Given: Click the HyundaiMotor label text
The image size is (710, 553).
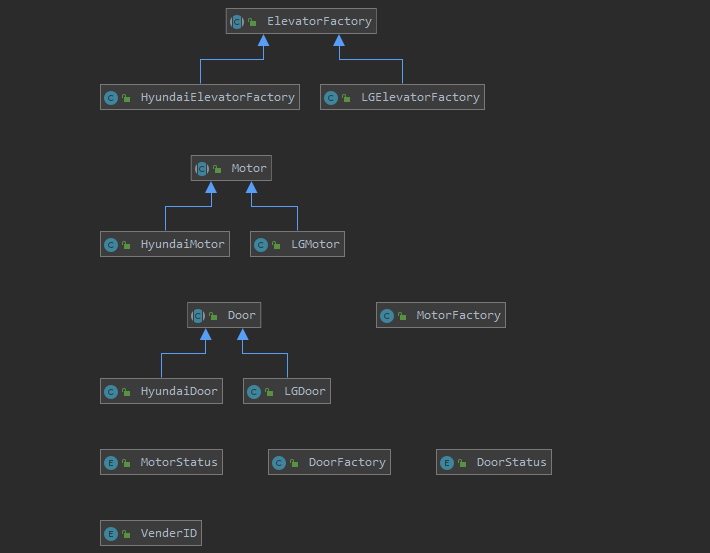Looking at the screenshot, I should tap(182, 245).
